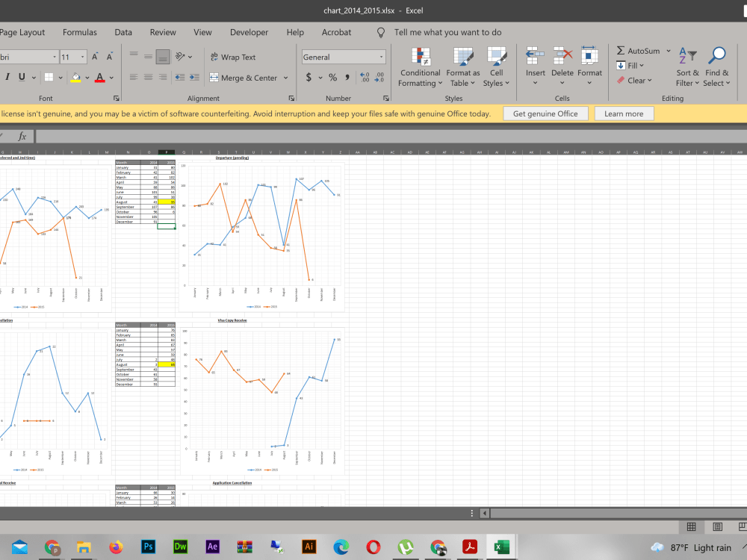This screenshot has width=747, height=560.
Task: Align text left
Action: [134, 77]
